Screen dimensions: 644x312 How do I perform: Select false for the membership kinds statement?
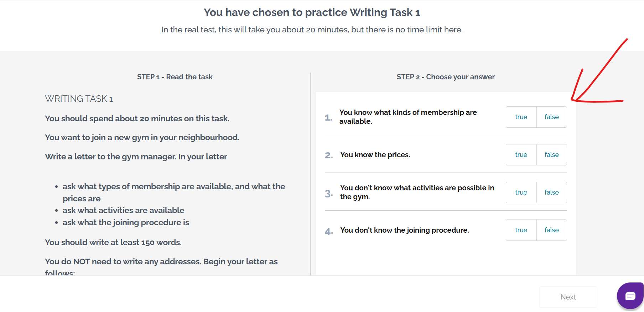click(x=551, y=117)
